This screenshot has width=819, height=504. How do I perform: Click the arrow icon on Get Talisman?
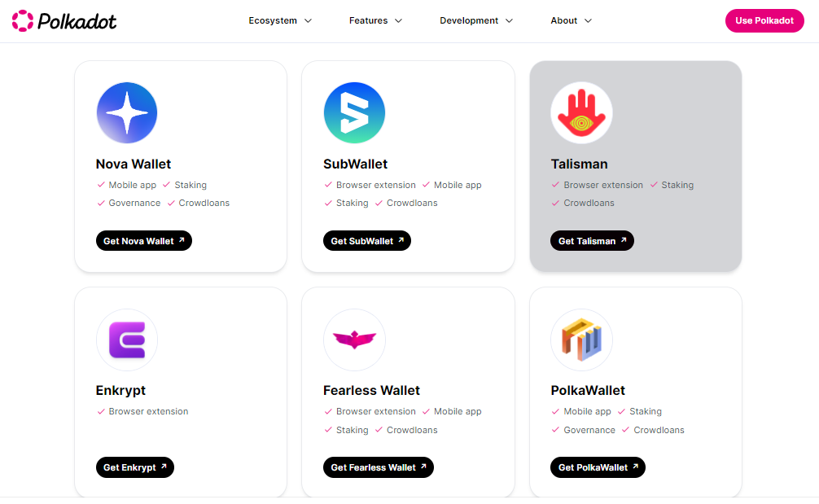click(623, 240)
